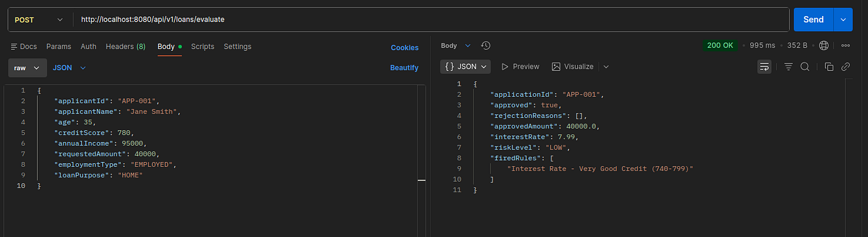The height and width of the screenshot is (237, 868).
Task: Open the Auth tab
Action: 89,47
